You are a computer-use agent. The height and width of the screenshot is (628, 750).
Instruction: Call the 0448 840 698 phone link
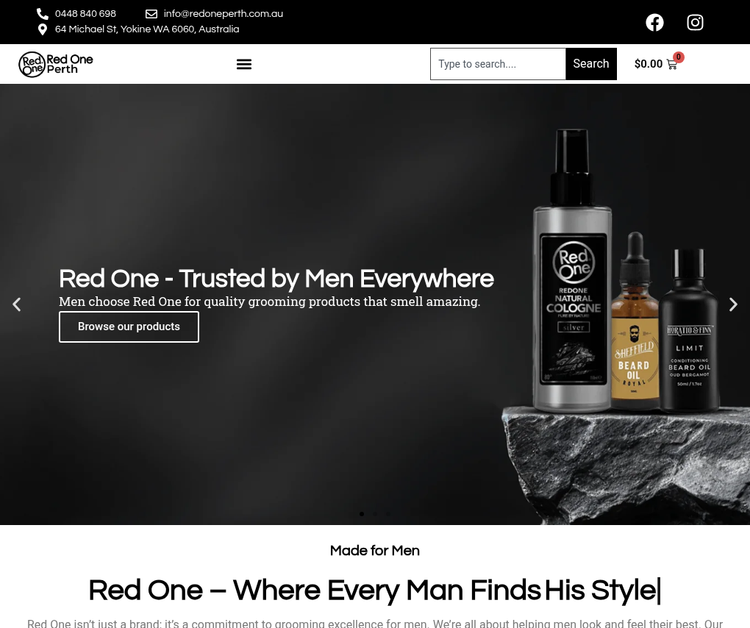coord(85,14)
